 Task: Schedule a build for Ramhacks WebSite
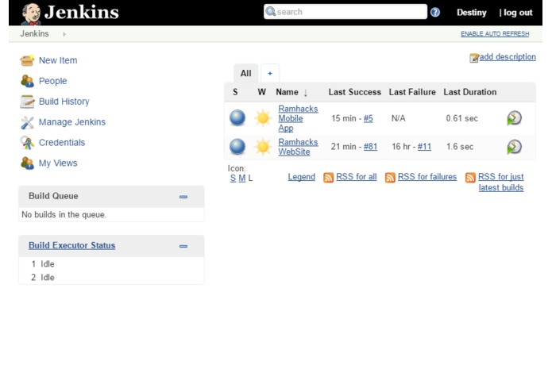point(514,147)
